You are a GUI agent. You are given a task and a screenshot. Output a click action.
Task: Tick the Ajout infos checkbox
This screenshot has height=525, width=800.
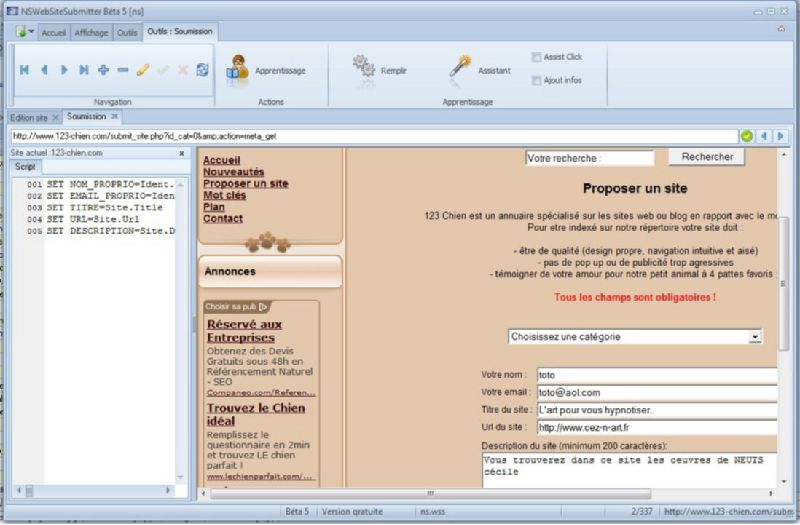click(x=537, y=81)
